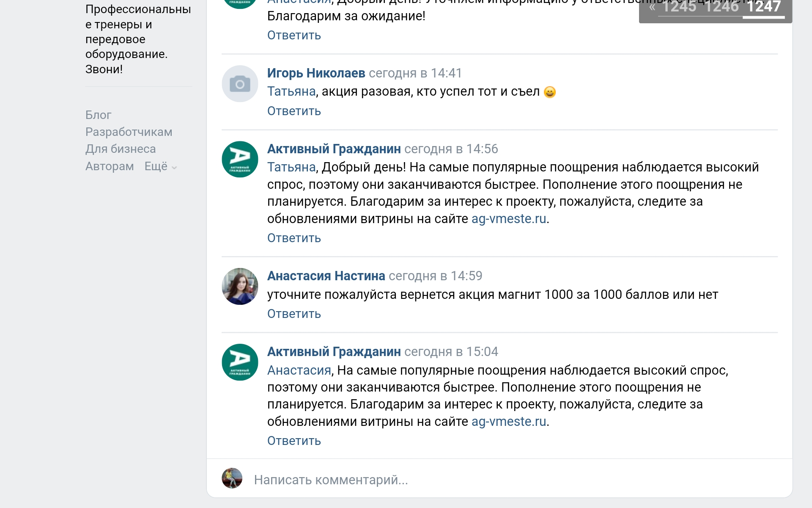Reply to the comment ending 'Благодарим за ожидание!'

click(x=294, y=35)
